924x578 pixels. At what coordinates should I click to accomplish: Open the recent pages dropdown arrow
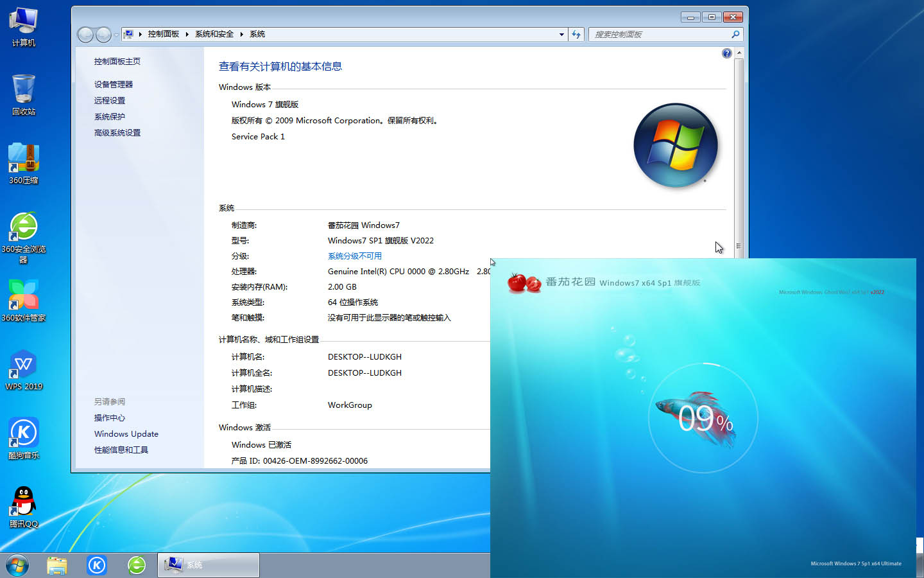pos(116,35)
